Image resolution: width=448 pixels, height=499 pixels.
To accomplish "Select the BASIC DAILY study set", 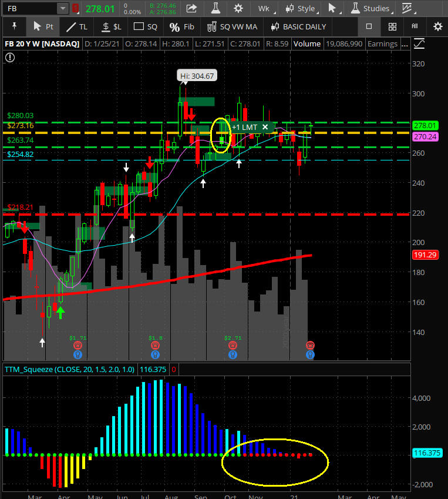I will (x=299, y=26).
